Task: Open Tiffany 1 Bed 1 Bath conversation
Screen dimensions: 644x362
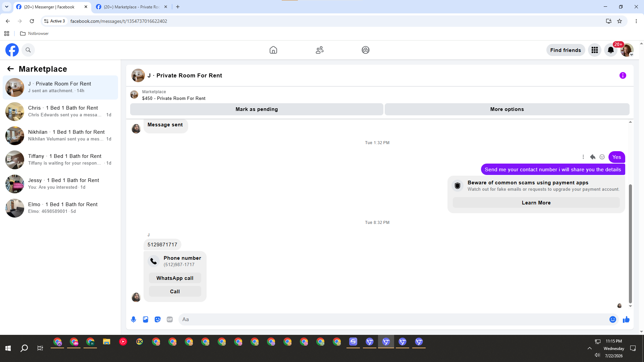Action: [x=60, y=160]
